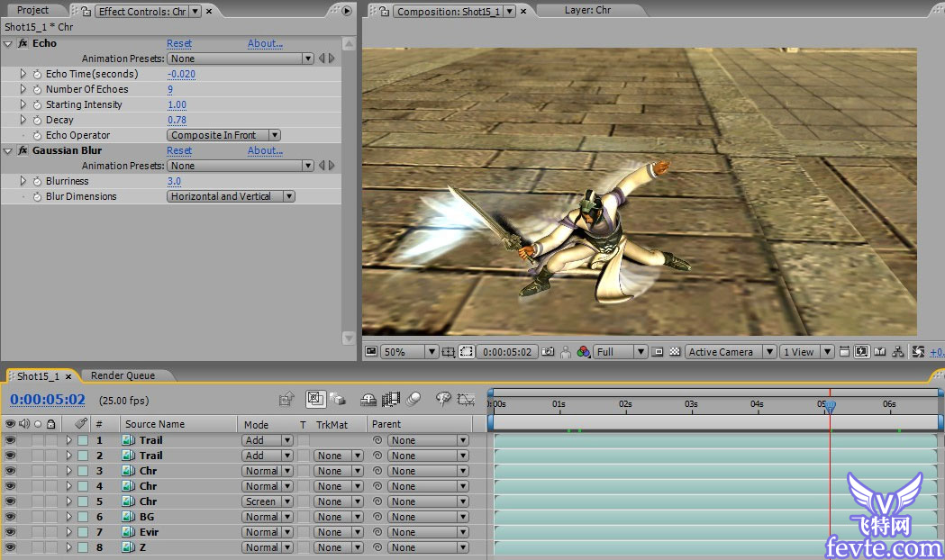Toggle visibility of the Evir layer
Image resolution: width=945 pixels, height=560 pixels.
point(10,532)
